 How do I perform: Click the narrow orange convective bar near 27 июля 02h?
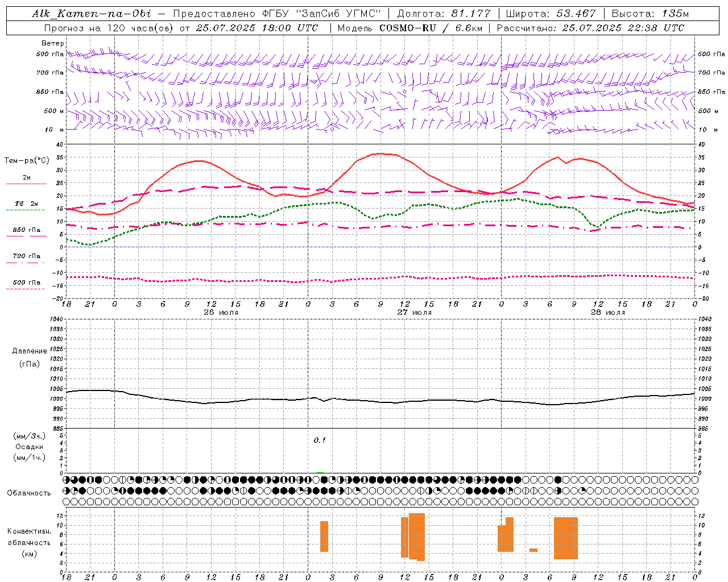click(324, 537)
